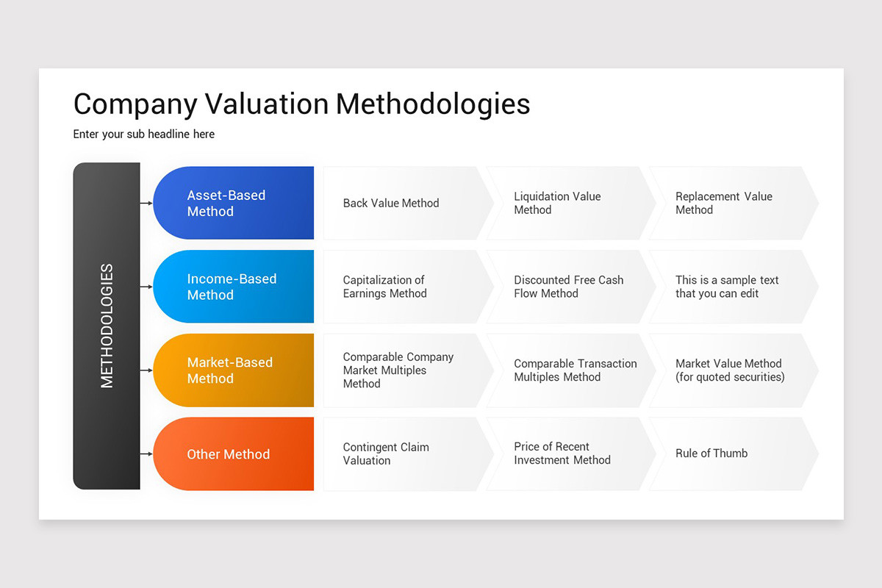Click Price of Recent Investment Method box
882x588 pixels.
point(571,454)
